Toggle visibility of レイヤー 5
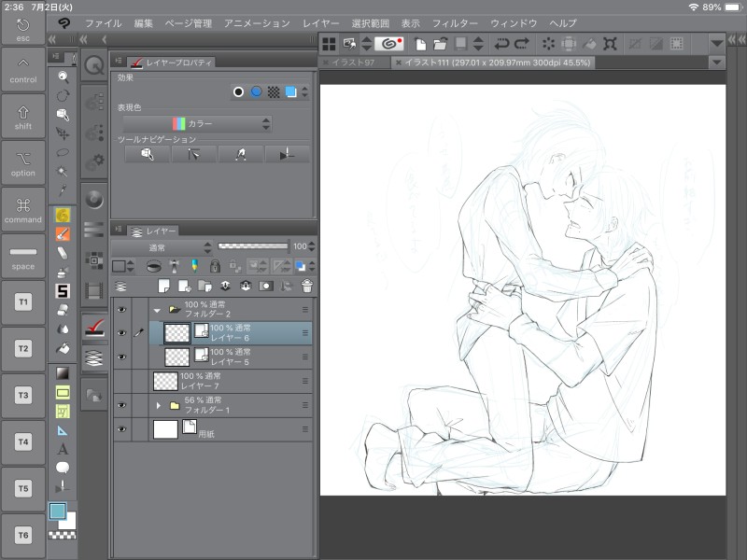The image size is (747, 560). [x=121, y=357]
